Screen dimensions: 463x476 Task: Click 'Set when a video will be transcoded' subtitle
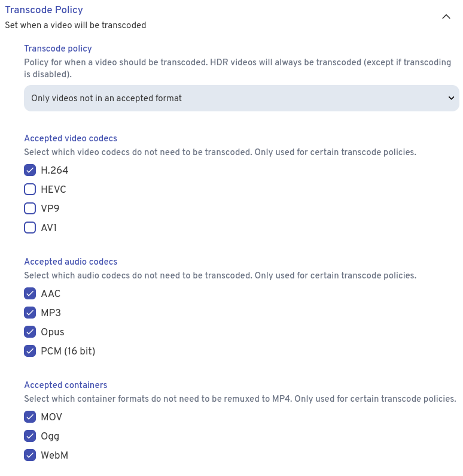pyautogui.click(x=75, y=25)
